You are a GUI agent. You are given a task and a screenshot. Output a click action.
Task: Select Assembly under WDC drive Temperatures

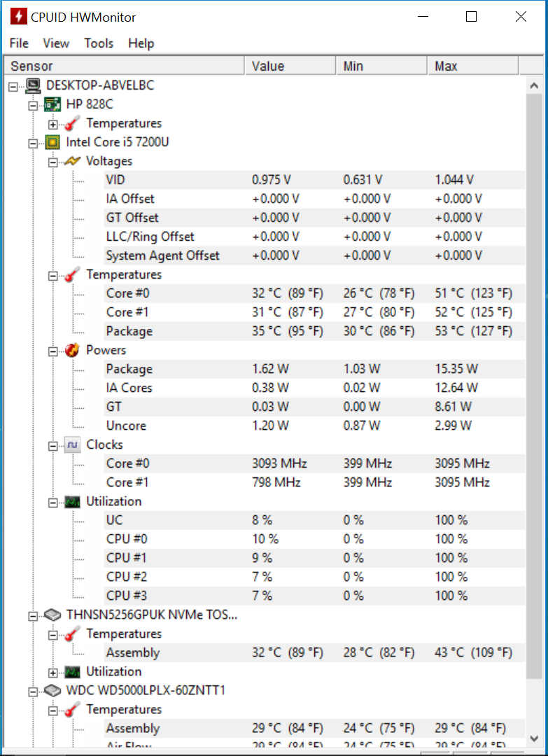tap(315, 729)
